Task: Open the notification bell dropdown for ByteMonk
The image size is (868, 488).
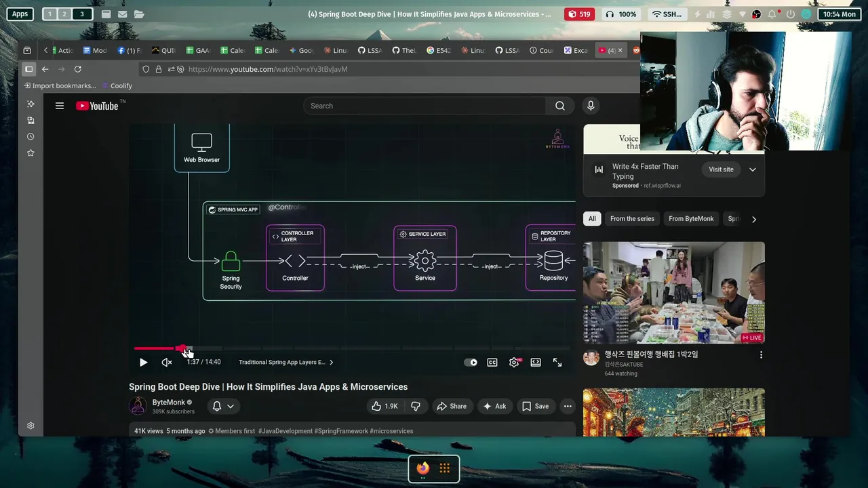Action: pyautogui.click(x=224, y=406)
